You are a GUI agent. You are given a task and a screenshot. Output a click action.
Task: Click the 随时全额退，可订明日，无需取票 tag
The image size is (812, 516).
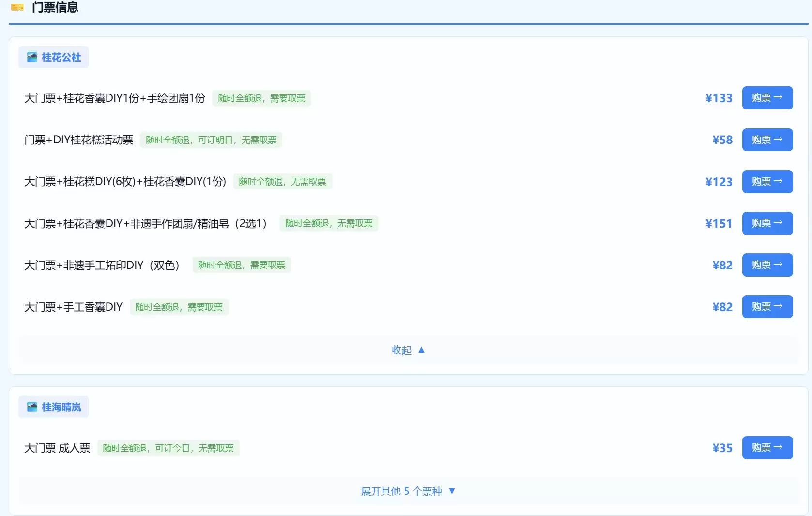[211, 140]
